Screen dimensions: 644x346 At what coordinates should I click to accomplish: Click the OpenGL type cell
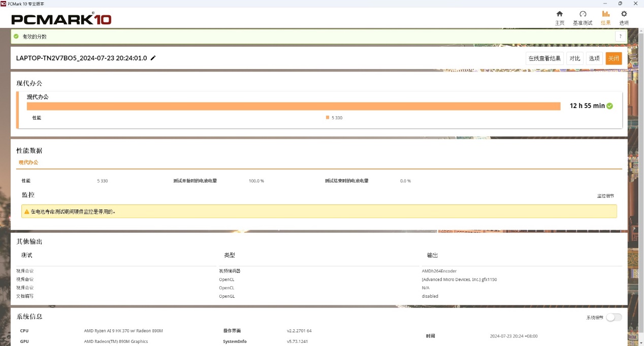point(227,296)
